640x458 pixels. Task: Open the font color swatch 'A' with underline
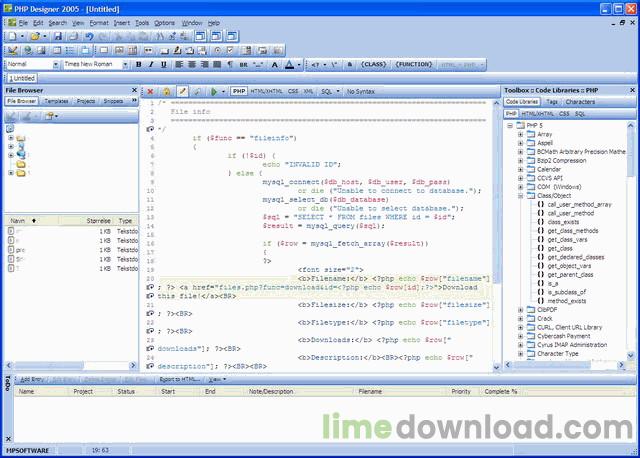(x=289, y=64)
